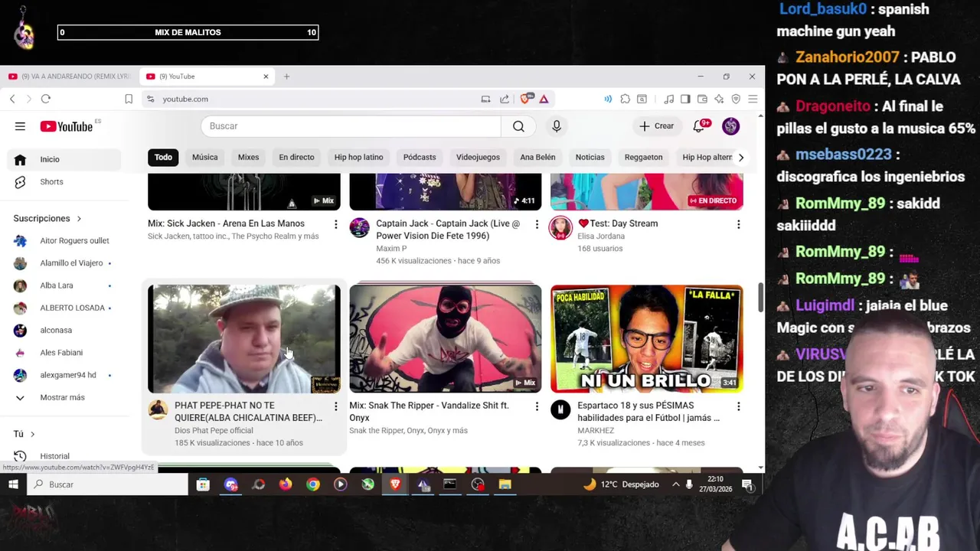
Task: Select the Videojuegos filter chip
Action: (478, 157)
